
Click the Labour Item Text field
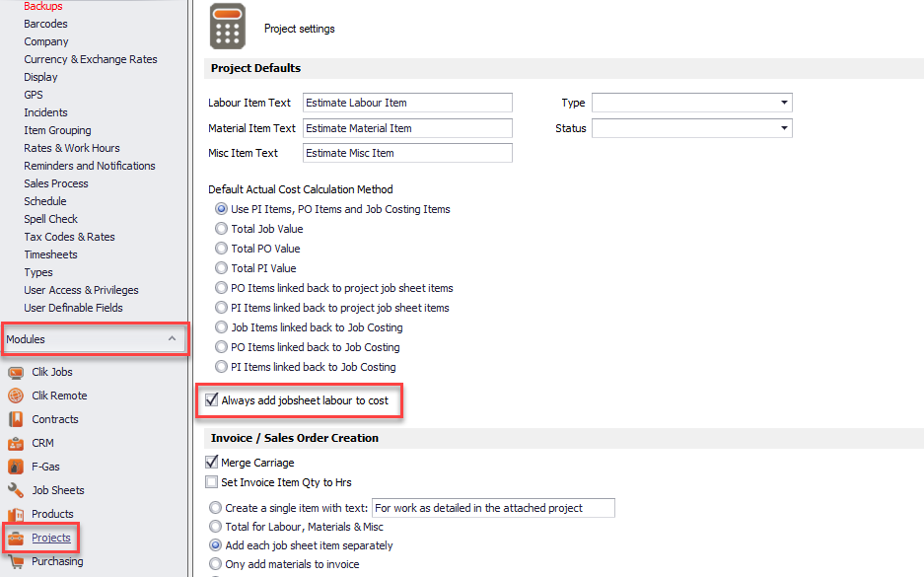coord(407,103)
